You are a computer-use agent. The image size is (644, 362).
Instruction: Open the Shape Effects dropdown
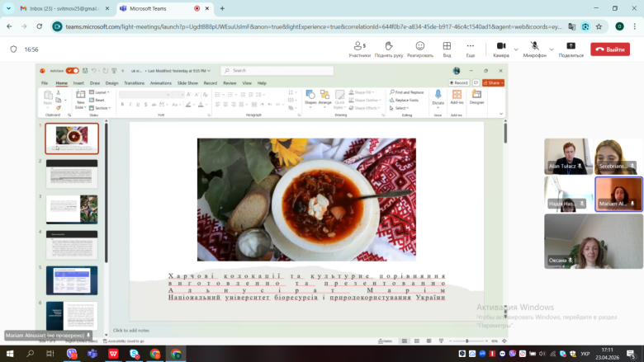coord(364,108)
